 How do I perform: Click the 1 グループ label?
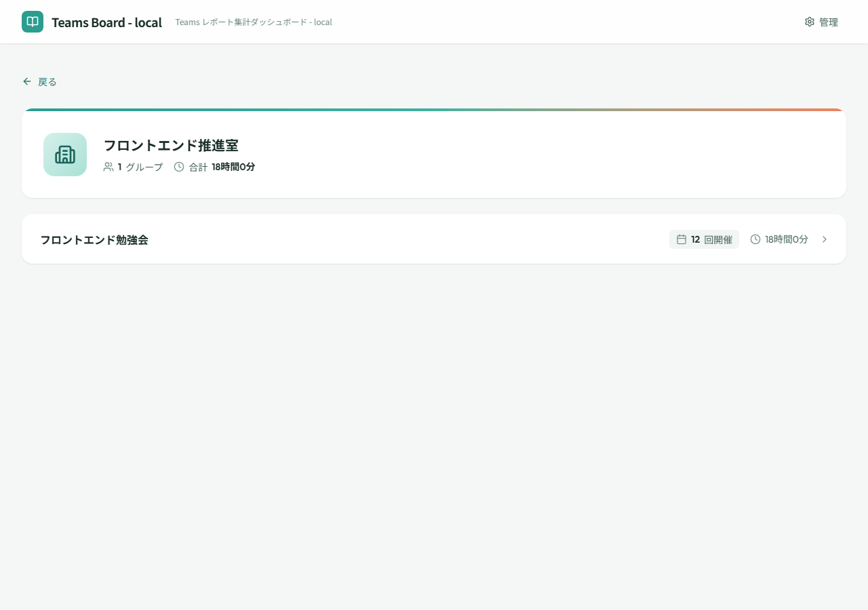(x=141, y=167)
